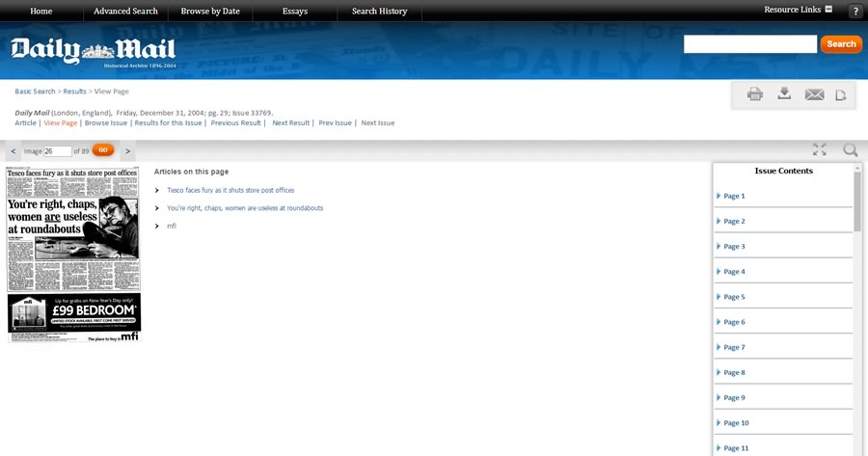The image size is (868, 456).
Task: Open the newspaper page thumbnail
Action: [73, 255]
